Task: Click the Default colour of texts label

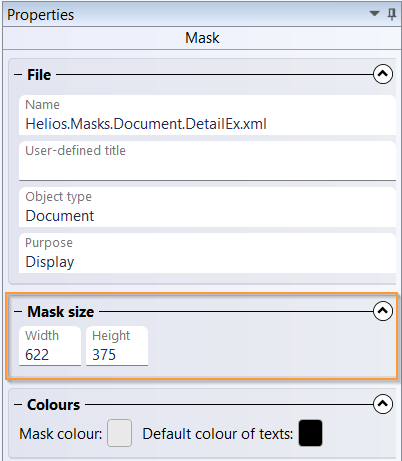Action: (x=218, y=434)
